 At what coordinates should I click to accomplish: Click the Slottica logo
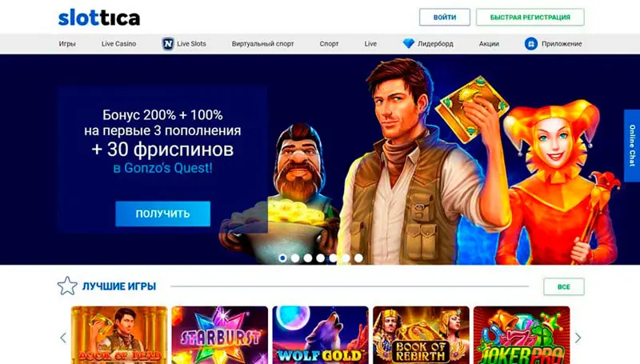click(x=99, y=18)
